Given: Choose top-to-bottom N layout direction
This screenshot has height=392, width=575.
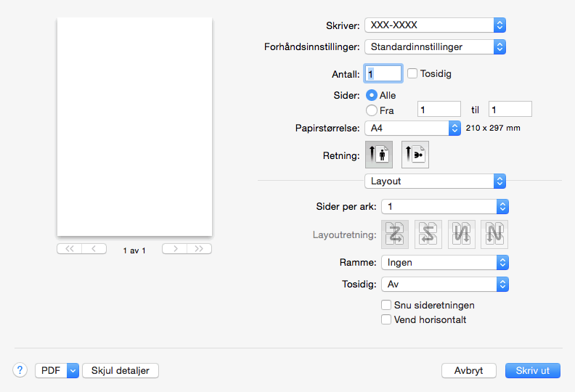Looking at the screenshot, I should click(494, 234).
